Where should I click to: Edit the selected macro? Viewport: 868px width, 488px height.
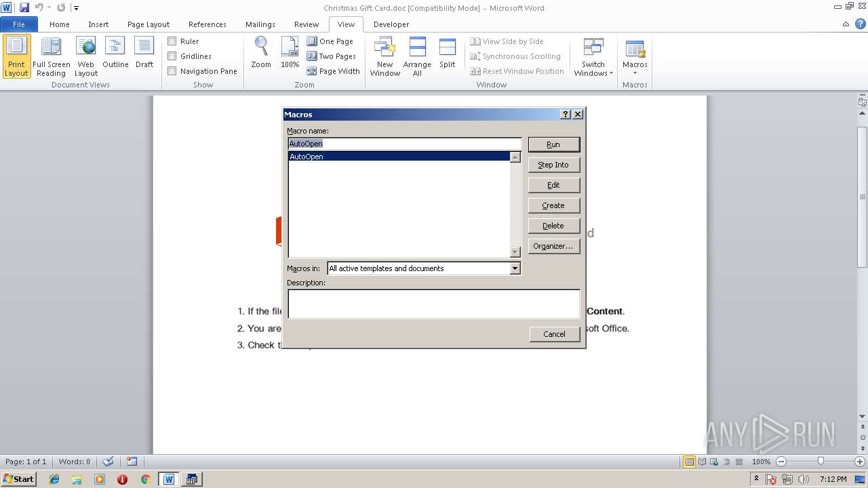click(553, 185)
